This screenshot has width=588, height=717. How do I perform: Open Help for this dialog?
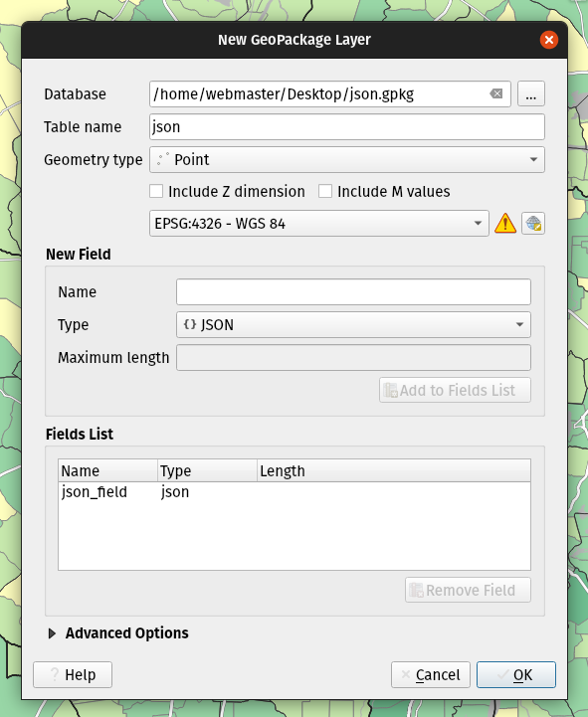pyautogui.click(x=73, y=674)
